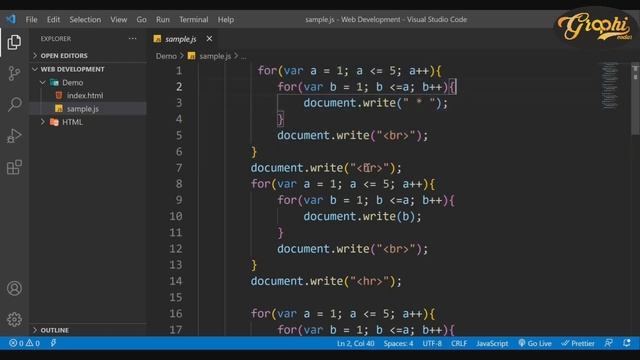Open the Search view

pyautogui.click(x=14, y=104)
